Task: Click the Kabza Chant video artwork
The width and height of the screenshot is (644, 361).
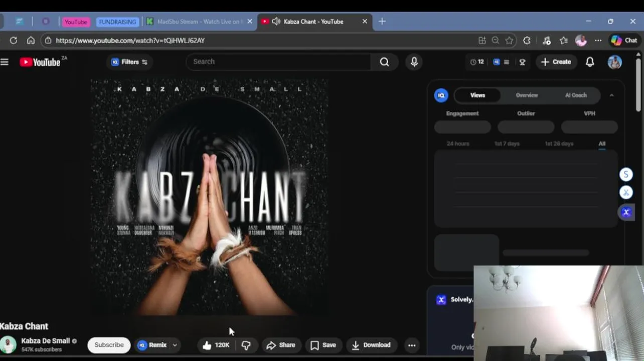Action: (x=210, y=197)
